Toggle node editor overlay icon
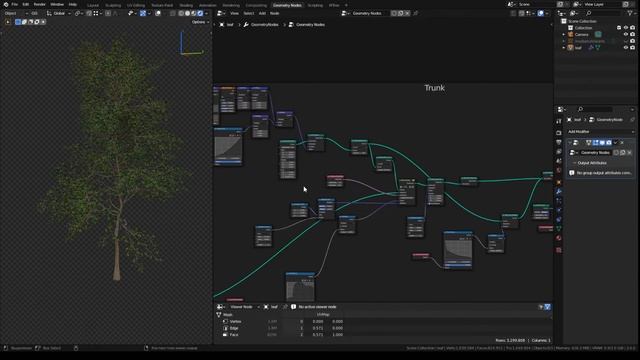 point(541,13)
